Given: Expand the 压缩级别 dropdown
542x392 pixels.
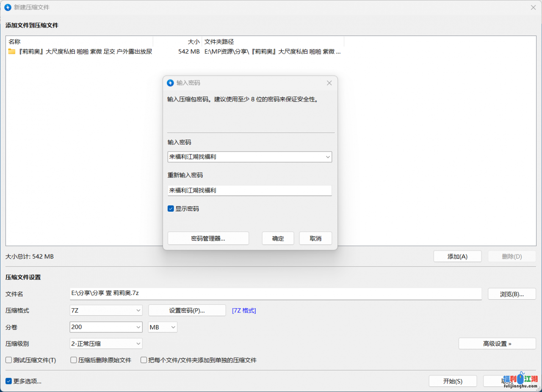Looking at the screenshot, I should pyautogui.click(x=138, y=344).
